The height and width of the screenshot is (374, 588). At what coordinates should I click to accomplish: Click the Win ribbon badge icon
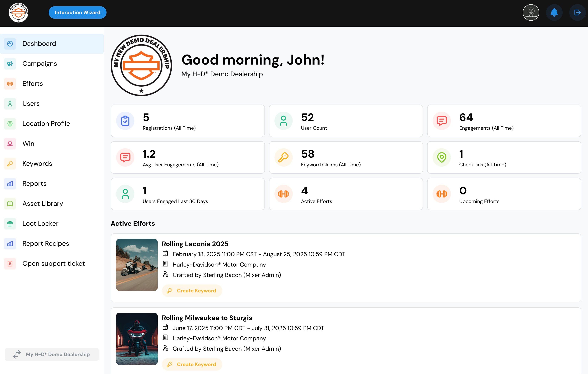click(10, 144)
